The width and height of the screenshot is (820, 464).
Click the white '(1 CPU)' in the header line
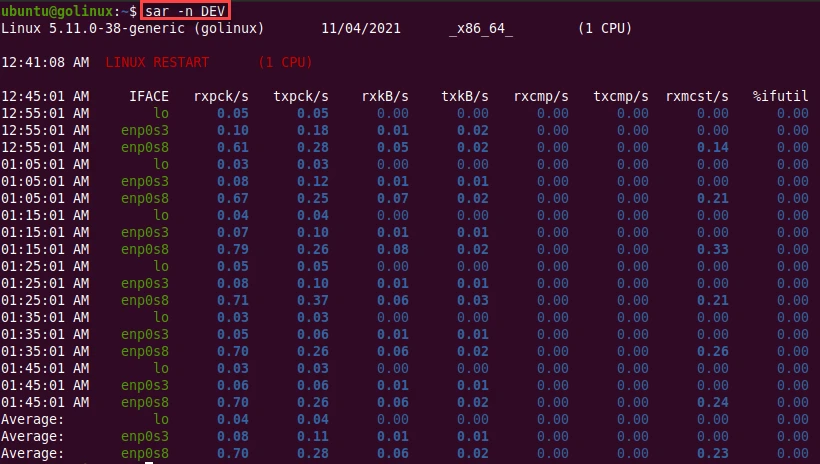click(605, 28)
